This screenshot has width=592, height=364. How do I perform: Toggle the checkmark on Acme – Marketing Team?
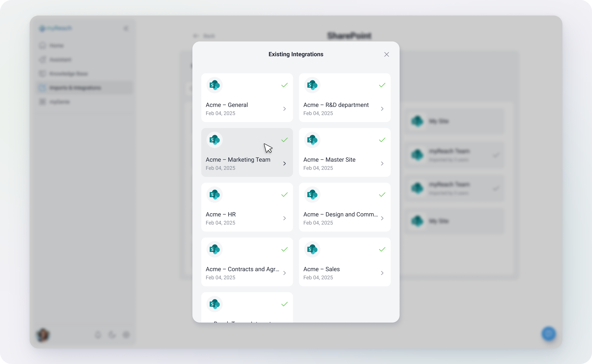coord(284,140)
